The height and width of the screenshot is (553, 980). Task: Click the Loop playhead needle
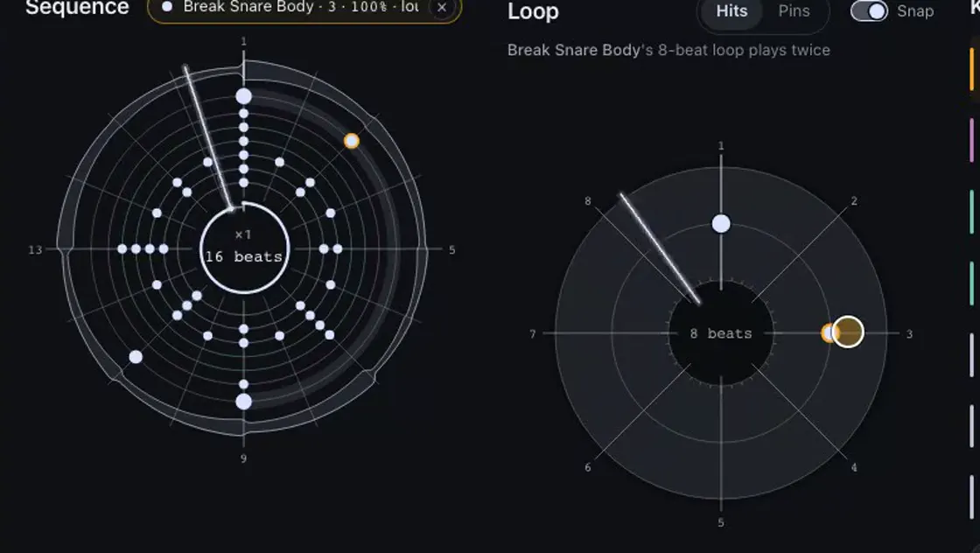pos(660,248)
